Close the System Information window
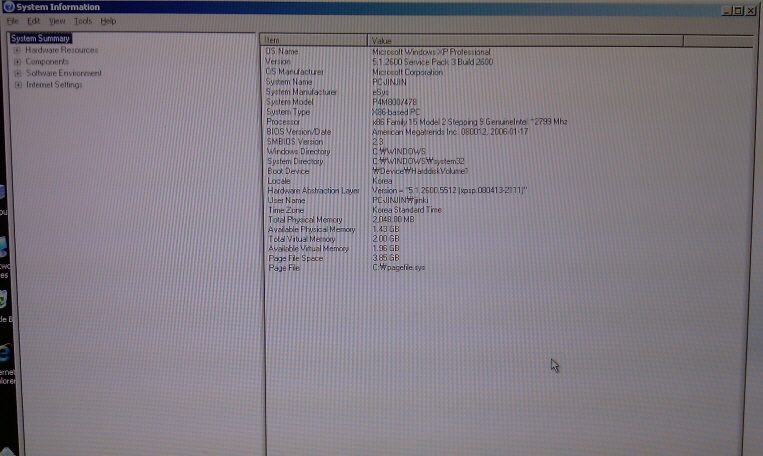 tap(750, 10)
